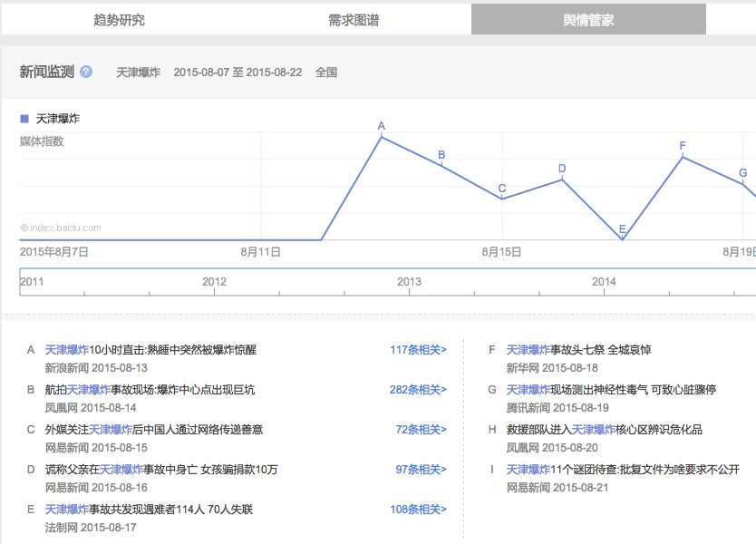Open 108条相关 related news list

(418, 510)
